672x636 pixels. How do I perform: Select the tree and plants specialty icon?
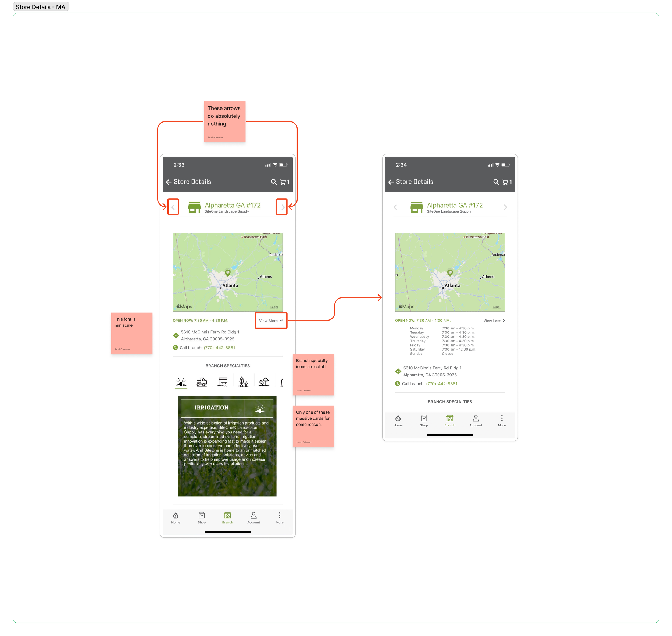[243, 382]
